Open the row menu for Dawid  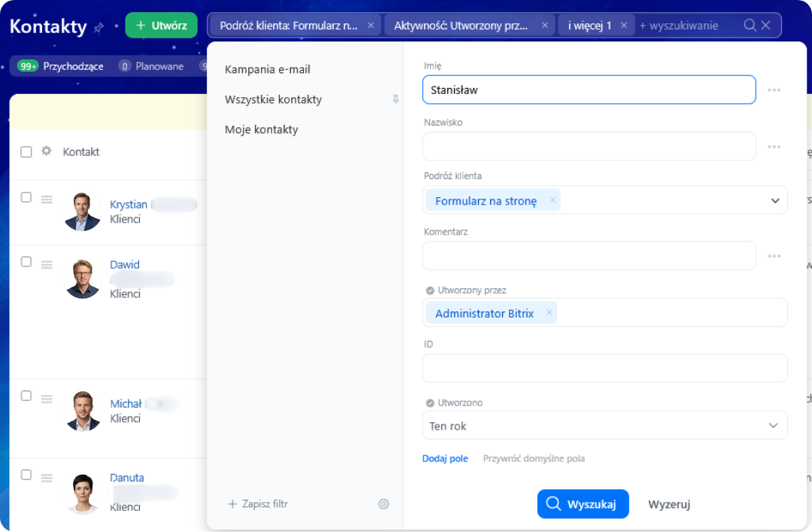click(47, 265)
